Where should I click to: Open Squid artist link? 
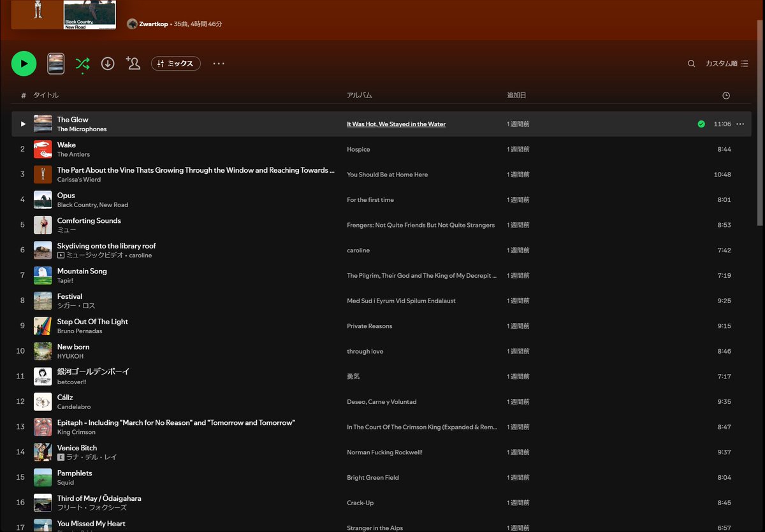coord(66,483)
